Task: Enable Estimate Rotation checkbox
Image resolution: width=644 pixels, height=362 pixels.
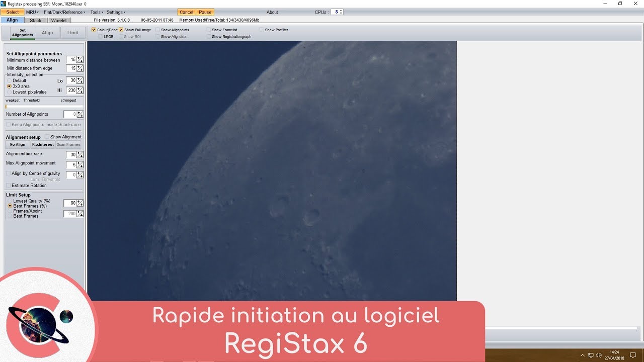Action: click(8, 186)
